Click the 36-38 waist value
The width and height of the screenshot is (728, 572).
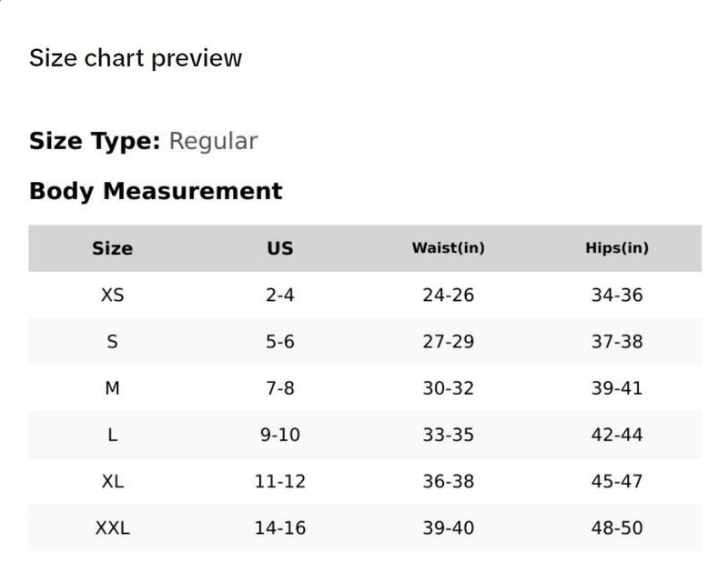tap(448, 482)
